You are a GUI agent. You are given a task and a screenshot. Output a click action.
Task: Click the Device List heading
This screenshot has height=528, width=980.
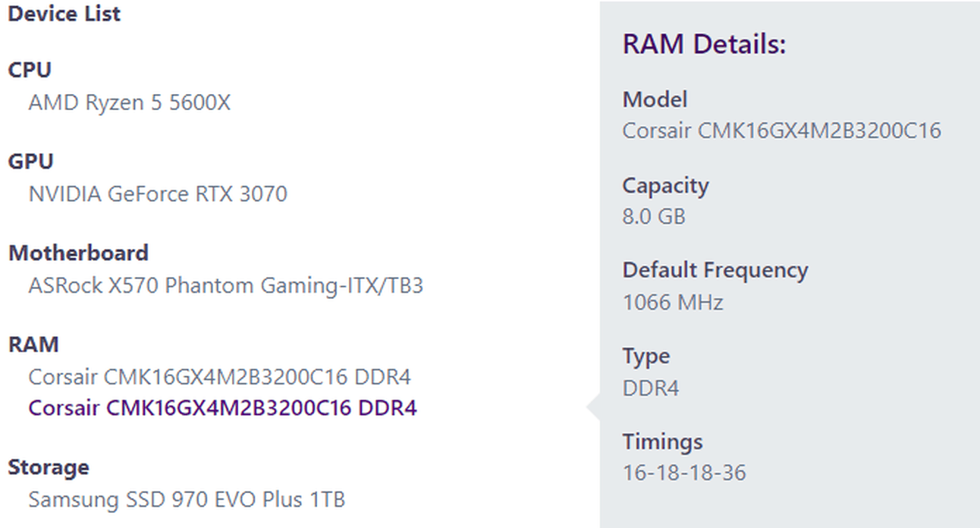tap(64, 14)
